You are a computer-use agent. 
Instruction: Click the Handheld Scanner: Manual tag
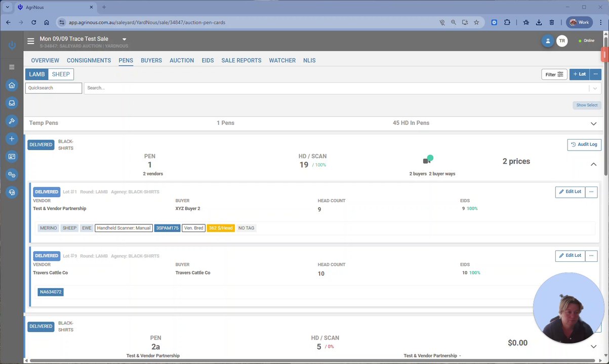pos(124,228)
